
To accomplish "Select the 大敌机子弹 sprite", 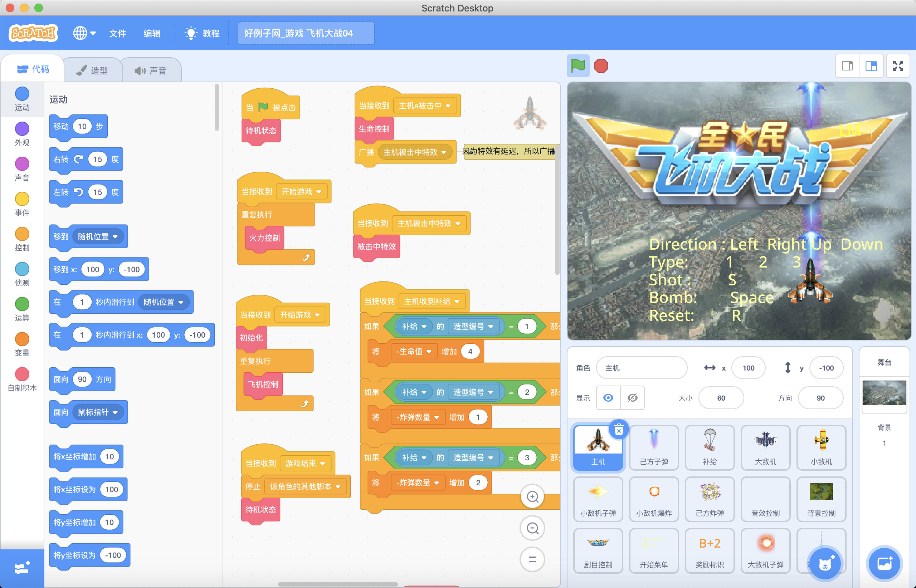I will [x=765, y=550].
